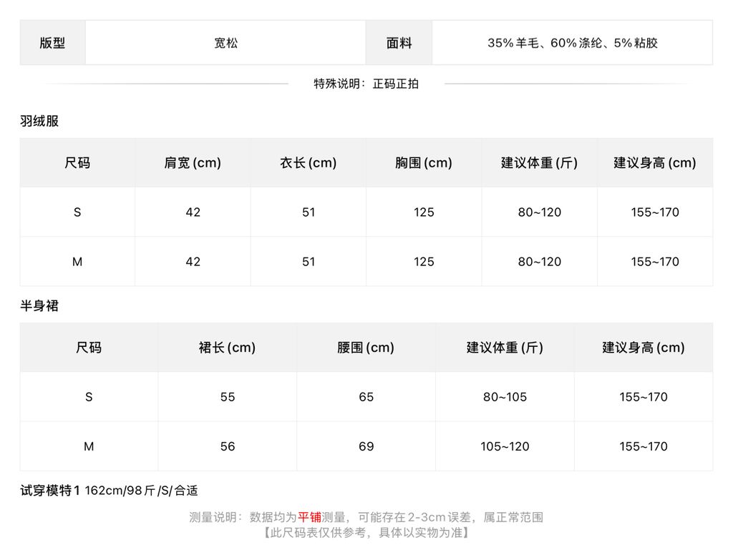Click the 面料 header cell
The width and height of the screenshot is (733, 560).
click(x=399, y=42)
